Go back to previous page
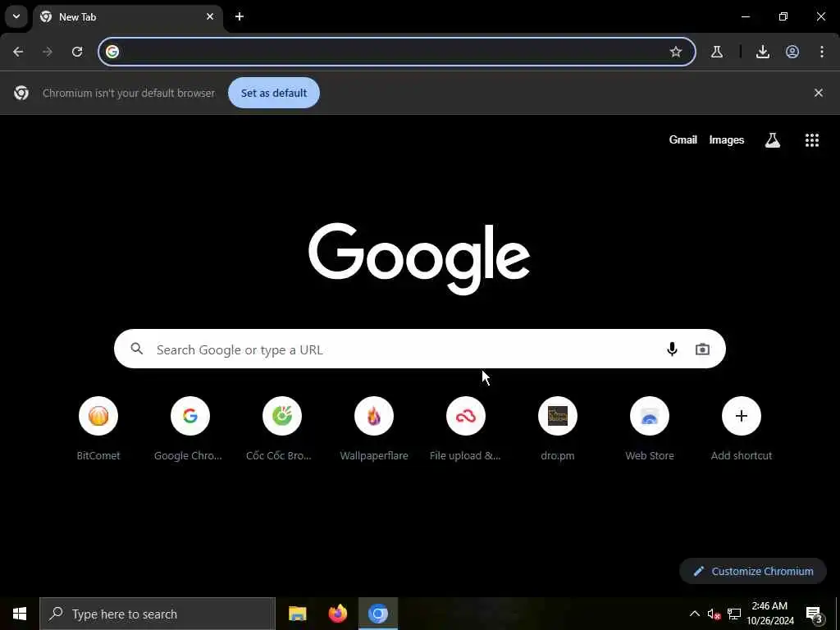This screenshot has width=840, height=630. pyautogui.click(x=18, y=52)
